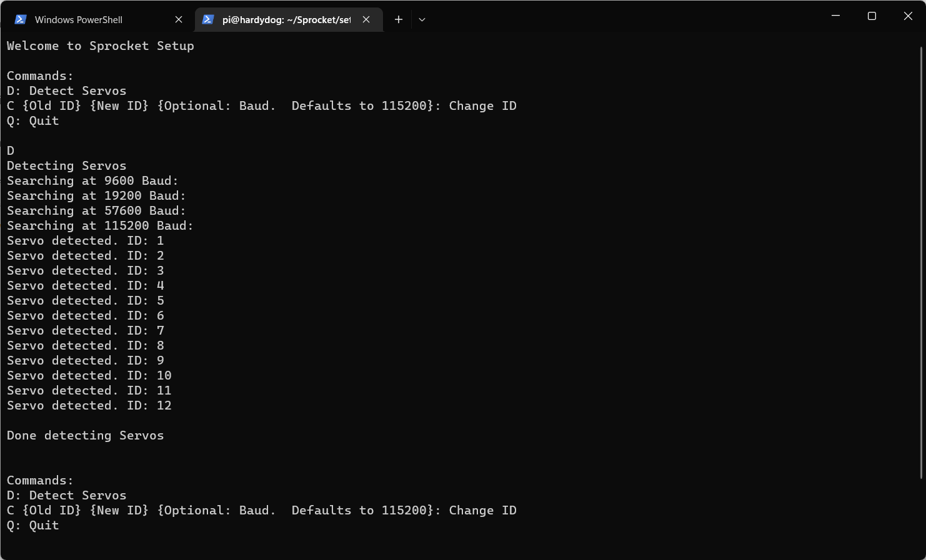Viewport: 926px width, 560px height.
Task: Click 'Servo detected. ID: 11' line
Action: pos(89,390)
